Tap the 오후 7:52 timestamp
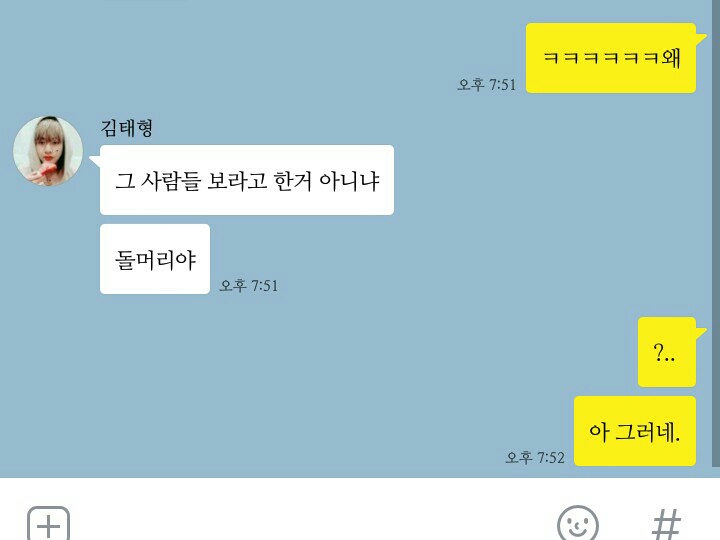The image size is (720, 540). point(535,457)
